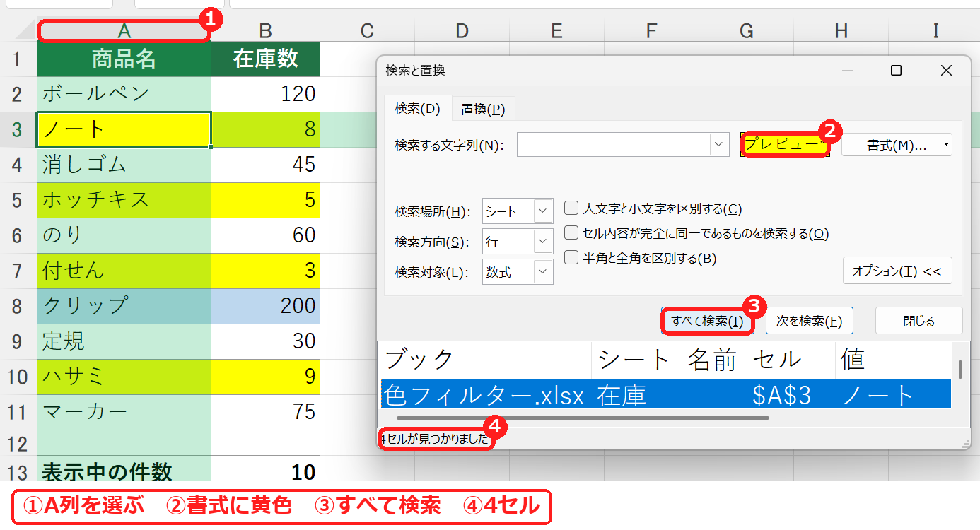The image size is (980, 530).
Task: Enable 大文字と小文字を区別する checkbox
Action: coord(571,208)
